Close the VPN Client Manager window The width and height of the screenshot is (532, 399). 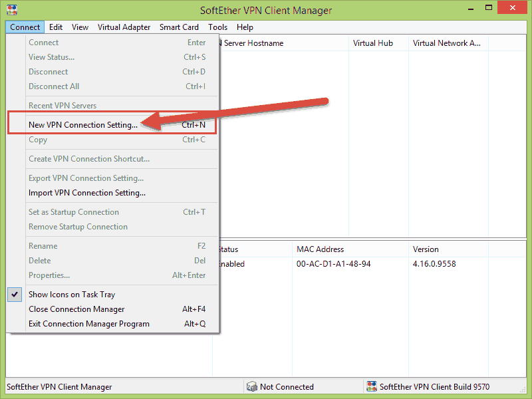tap(512, 7)
